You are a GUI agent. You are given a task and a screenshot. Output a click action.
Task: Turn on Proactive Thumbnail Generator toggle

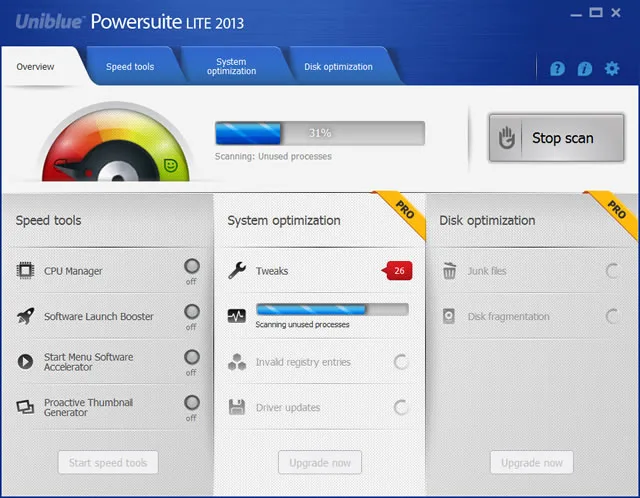pos(191,403)
